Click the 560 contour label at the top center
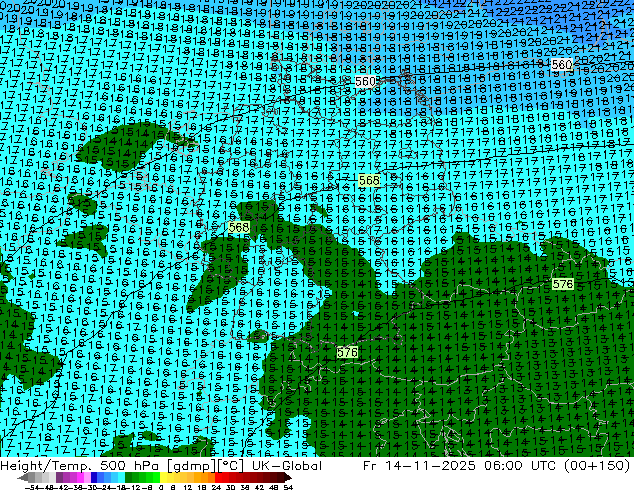This screenshot has width=634, height=490. [x=365, y=81]
